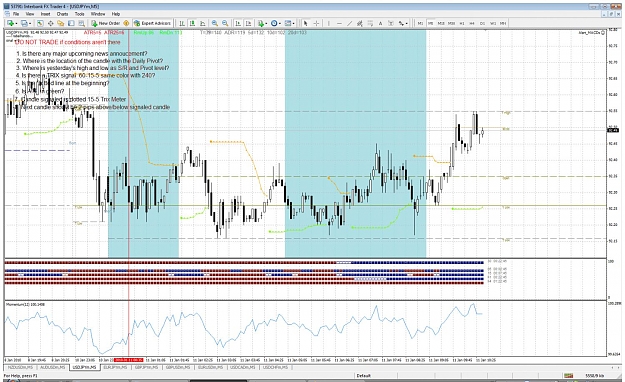Toggle the Chart Shift icon
The height and width of the screenshot is (382, 625).
pos(248,23)
